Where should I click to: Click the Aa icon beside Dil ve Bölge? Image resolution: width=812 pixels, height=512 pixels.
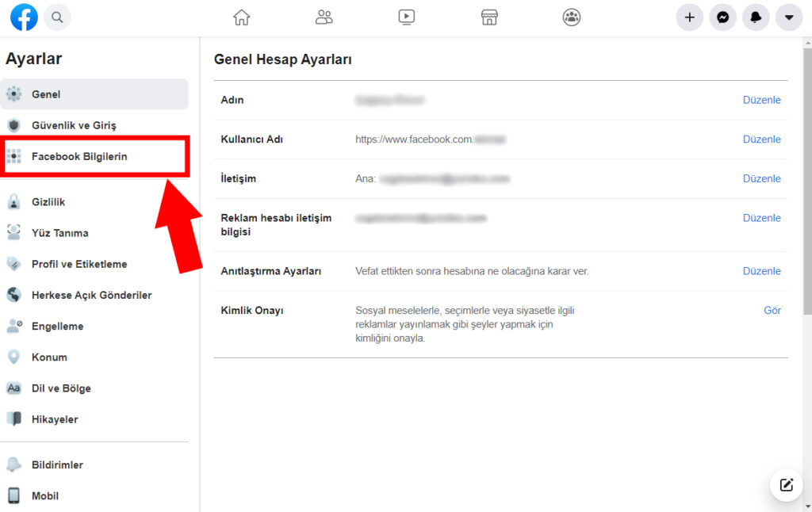14,388
